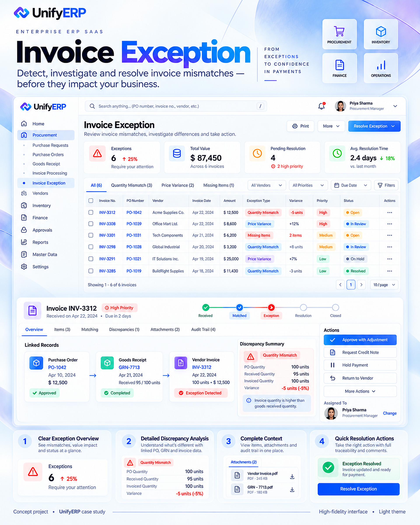
Task: Open actions menu for INV-3291 row
Action: [390, 259]
